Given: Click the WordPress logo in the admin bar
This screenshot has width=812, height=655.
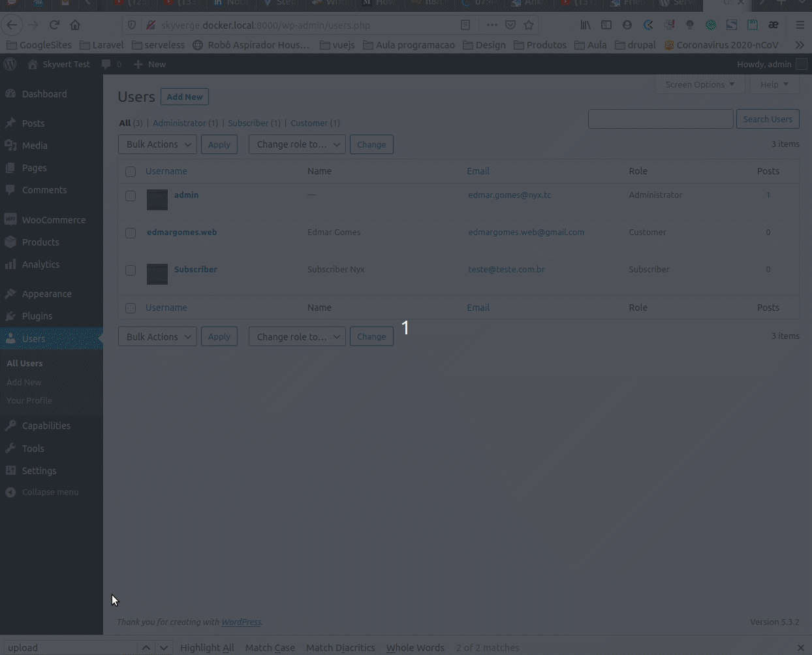Looking at the screenshot, I should pos(10,64).
